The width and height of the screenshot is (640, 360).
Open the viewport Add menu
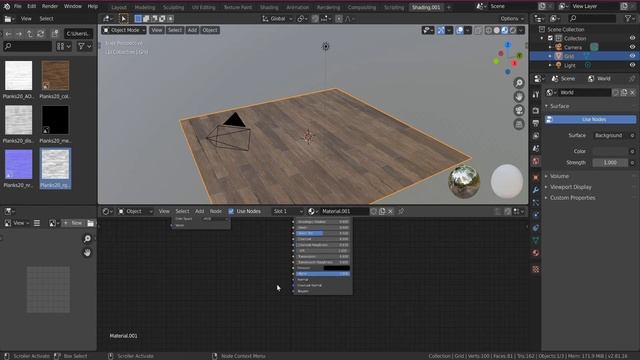point(192,30)
